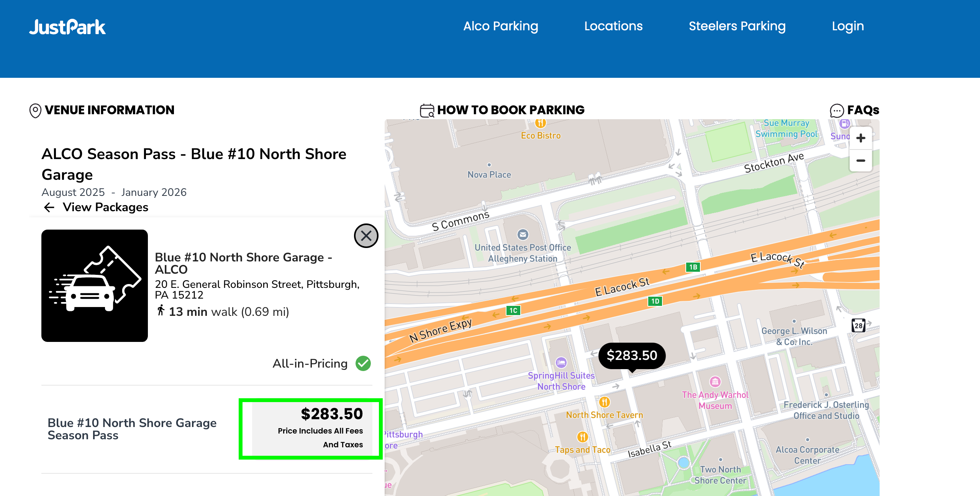
Task: Click the North Shore Tavern restaurant icon
Action: click(604, 402)
